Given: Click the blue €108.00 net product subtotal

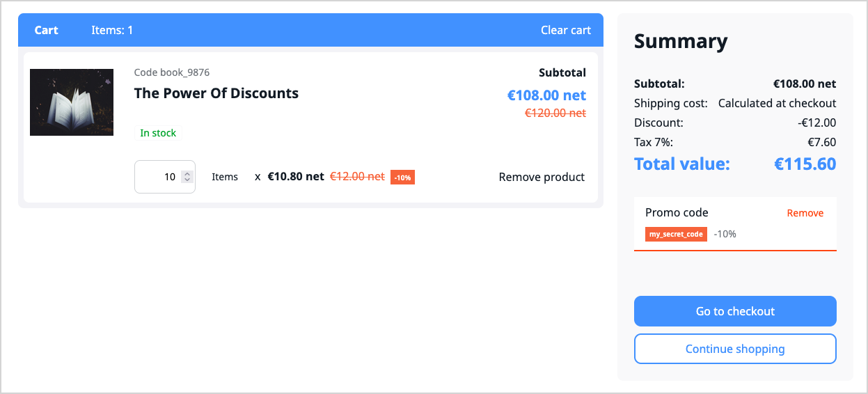Looking at the screenshot, I should pos(546,95).
